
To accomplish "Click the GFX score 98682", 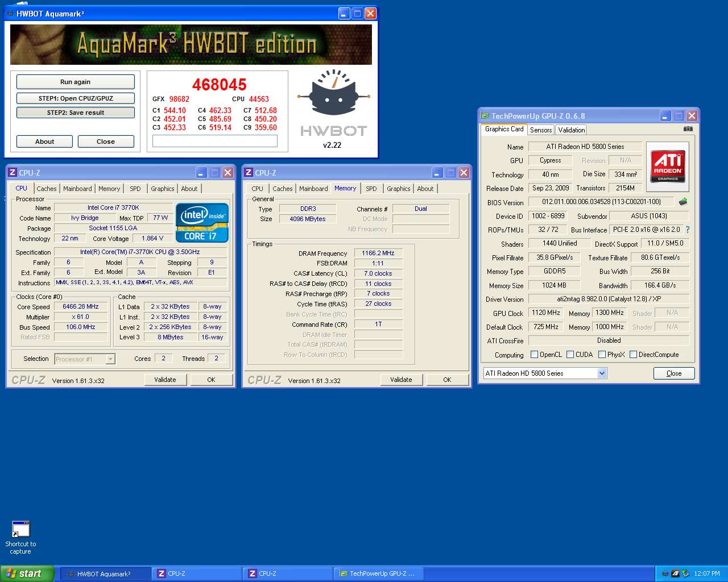I will (x=179, y=99).
